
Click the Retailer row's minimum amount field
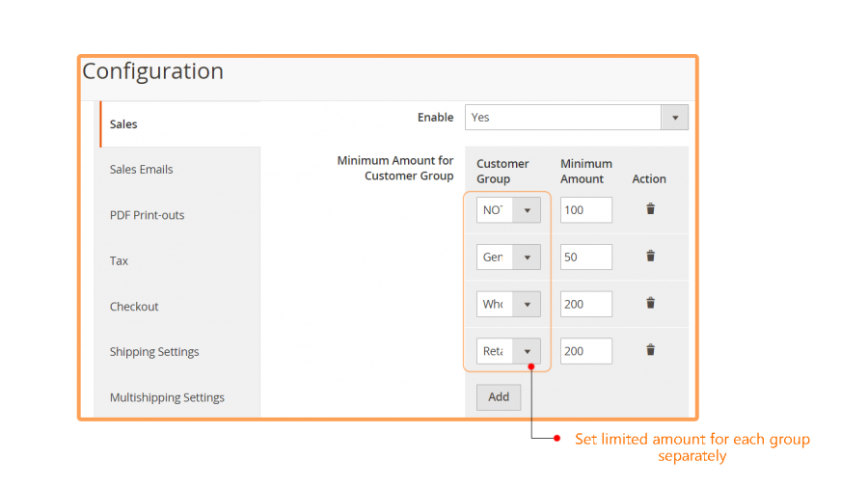pos(585,351)
